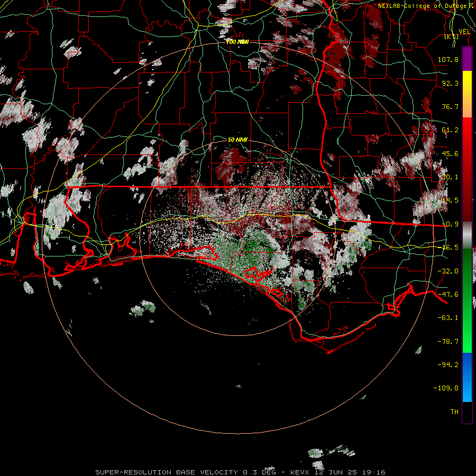Viewport: 476px width, 476px height.
Task: Click the Super-Resolution Base Velocity caption
Action: click(240, 472)
